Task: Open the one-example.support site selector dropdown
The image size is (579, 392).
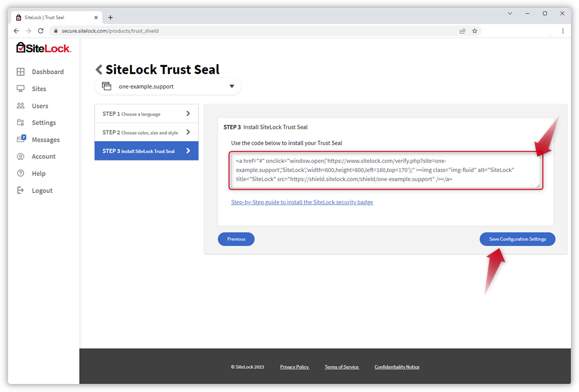Action: (x=168, y=86)
